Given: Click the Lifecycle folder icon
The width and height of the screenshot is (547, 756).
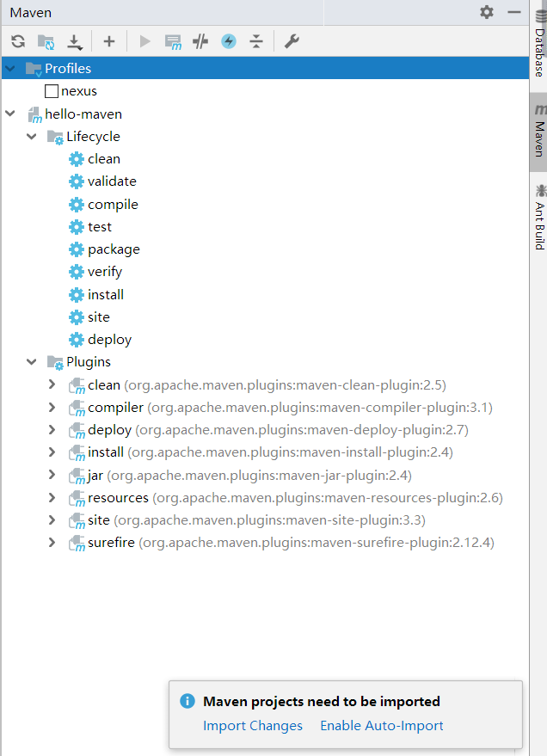Looking at the screenshot, I should (x=55, y=137).
